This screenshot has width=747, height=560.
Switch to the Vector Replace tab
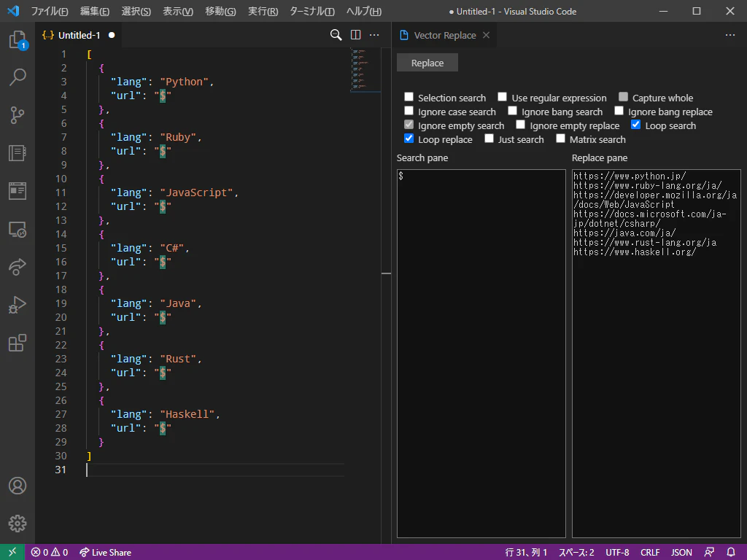tap(444, 35)
